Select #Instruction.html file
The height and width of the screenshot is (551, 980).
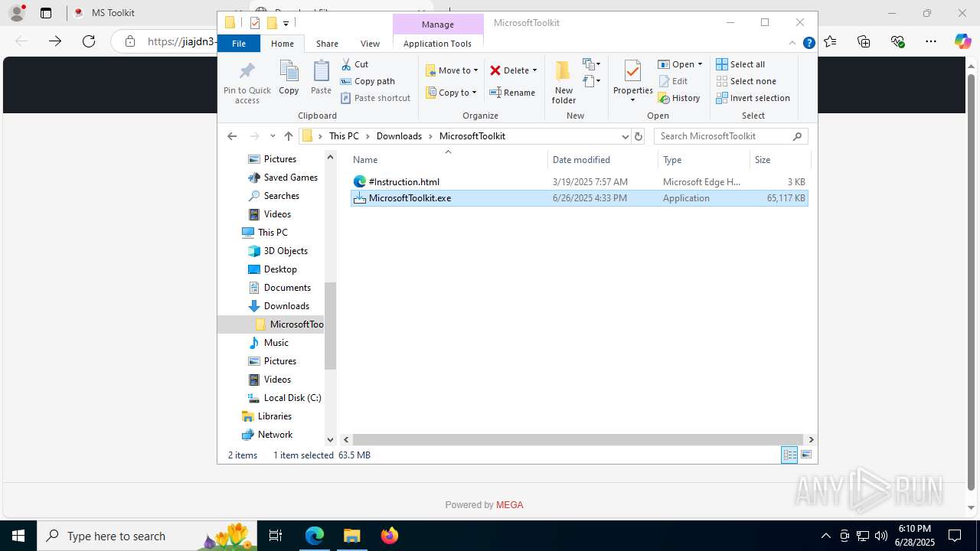[x=579, y=182]
